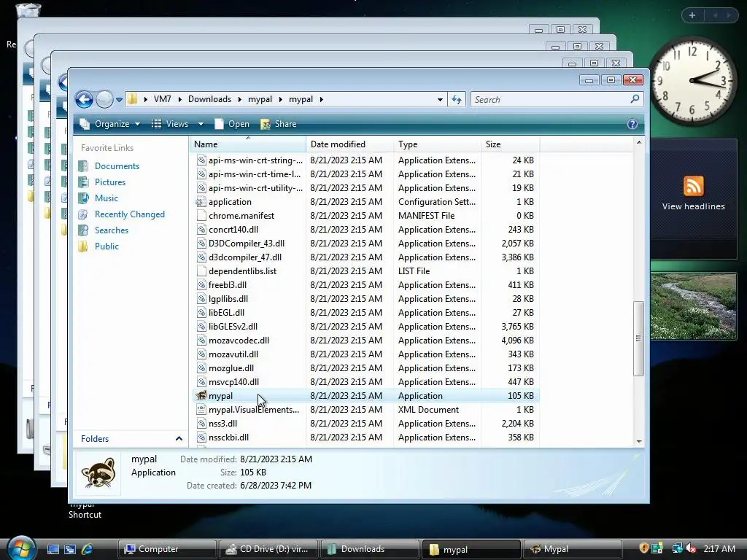This screenshot has width=747, height=560.
Task: Select the application configuration settings file icon
Action: coord(201,202)
